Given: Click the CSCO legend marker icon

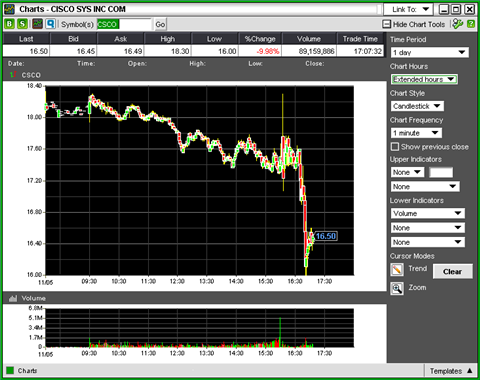Looking at the screenshot, I should coord(13,75).
